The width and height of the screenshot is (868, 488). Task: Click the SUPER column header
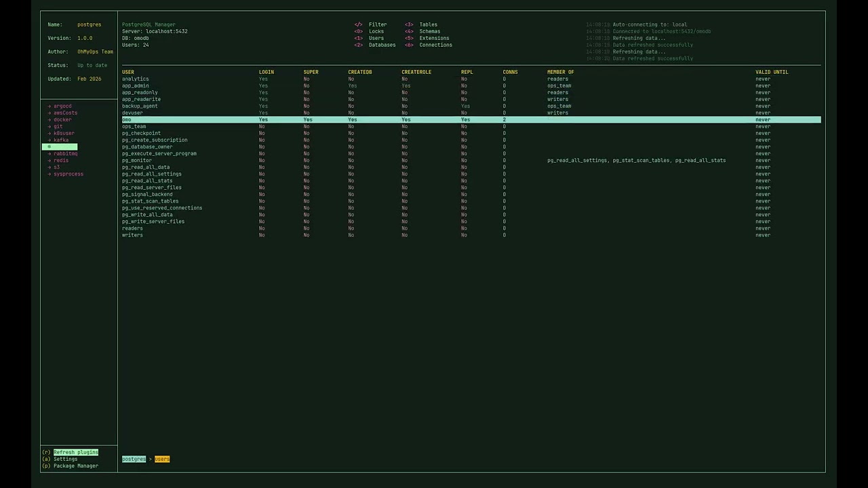pos(311,72)
